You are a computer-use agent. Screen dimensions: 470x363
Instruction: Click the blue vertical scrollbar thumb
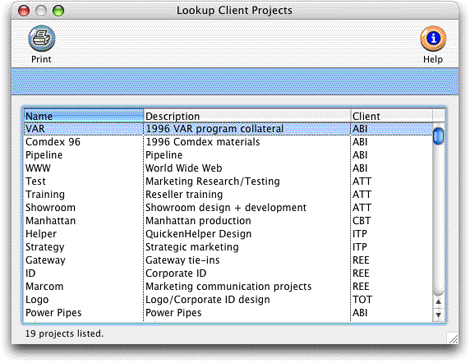click(438, 136)
